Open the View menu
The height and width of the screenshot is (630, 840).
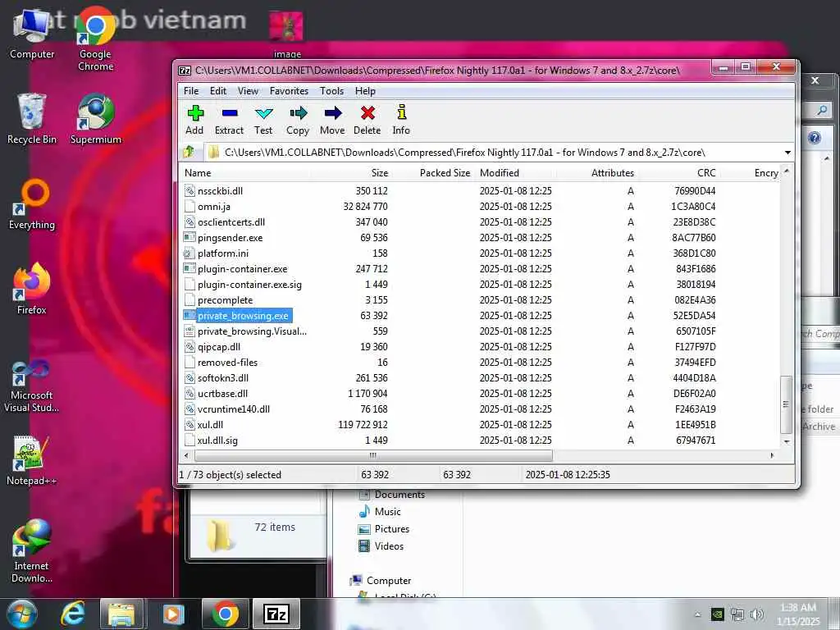[248, 91]
